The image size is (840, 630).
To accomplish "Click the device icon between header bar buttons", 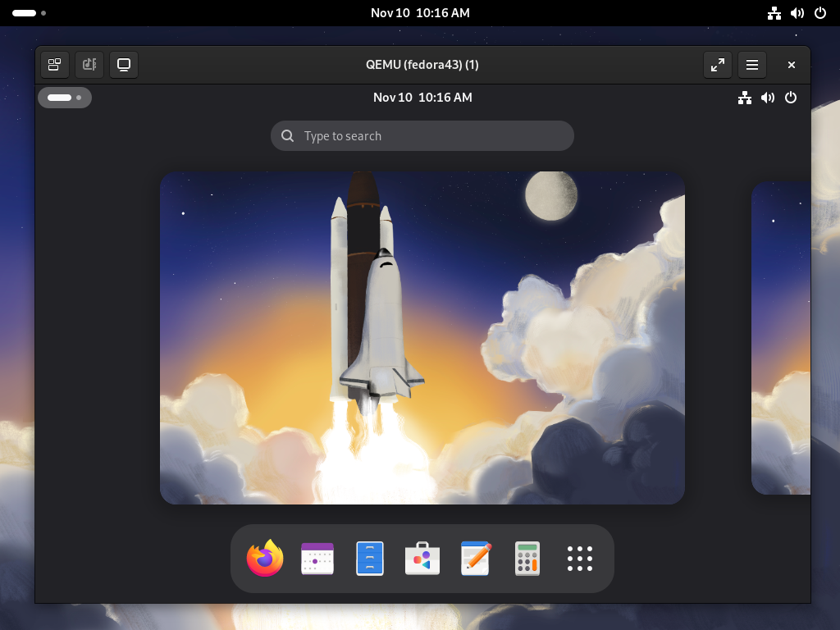I will (89, 65).
